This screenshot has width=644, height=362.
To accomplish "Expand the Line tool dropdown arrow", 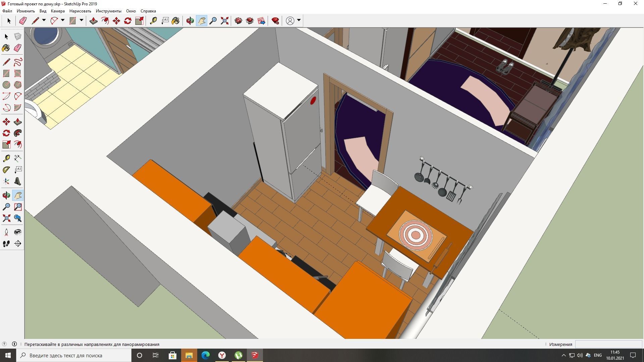I will click(44, 20).
